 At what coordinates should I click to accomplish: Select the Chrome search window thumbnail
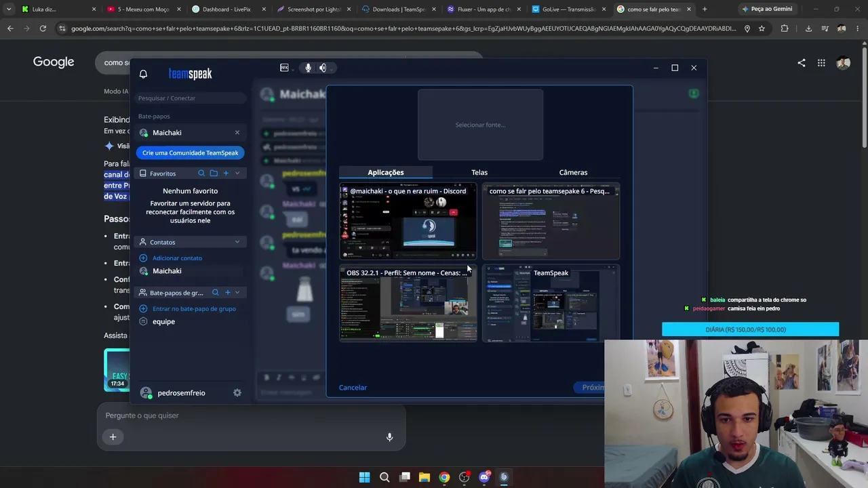click(551, 222)
